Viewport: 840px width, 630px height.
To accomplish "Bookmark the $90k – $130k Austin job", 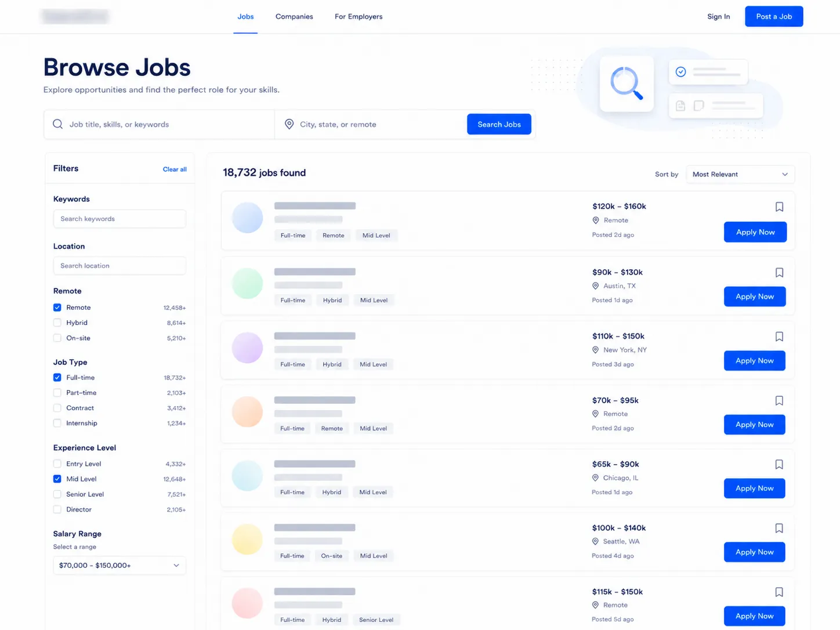I will point(779,273).
